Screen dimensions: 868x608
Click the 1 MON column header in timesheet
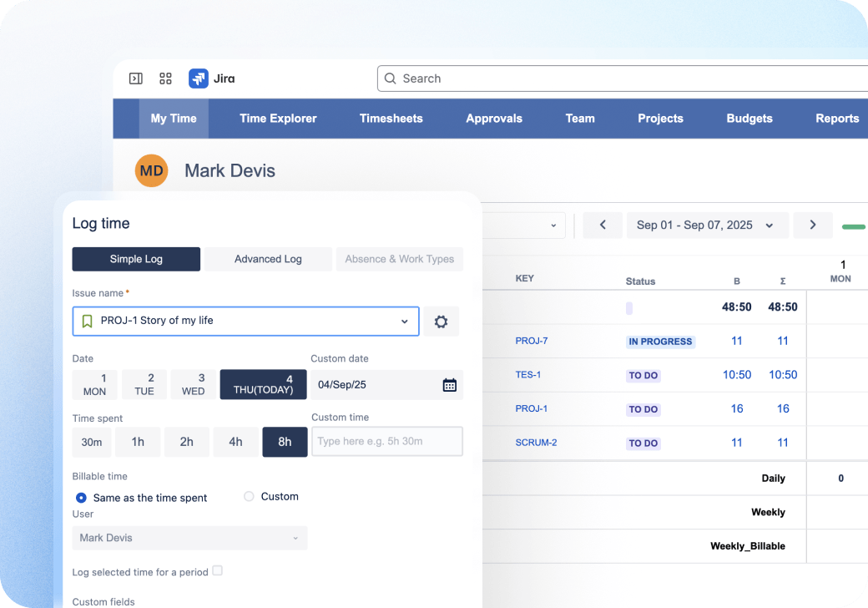click(841, 271)
